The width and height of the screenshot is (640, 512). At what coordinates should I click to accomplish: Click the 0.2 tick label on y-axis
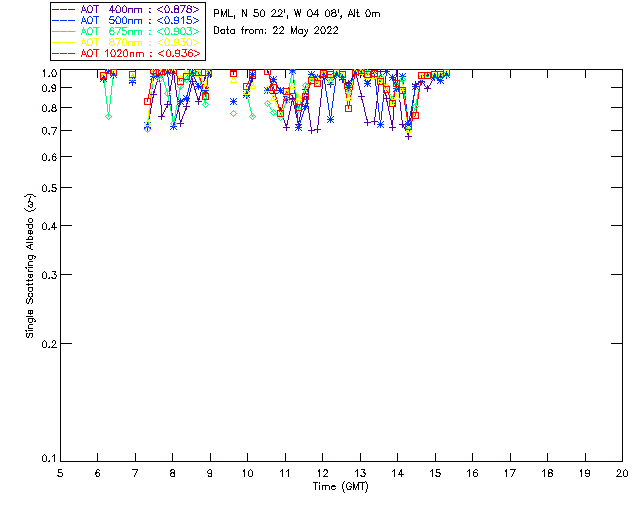tap(49, 344)
